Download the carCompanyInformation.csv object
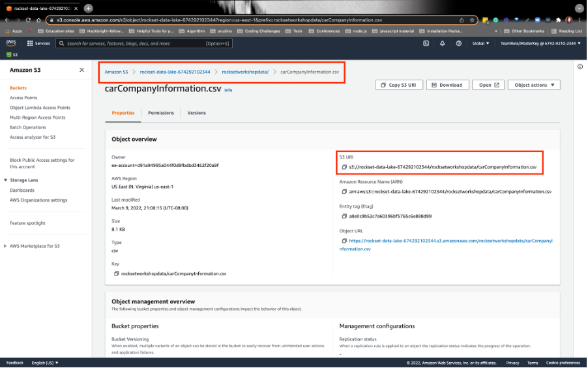 [x=447, y=85]
